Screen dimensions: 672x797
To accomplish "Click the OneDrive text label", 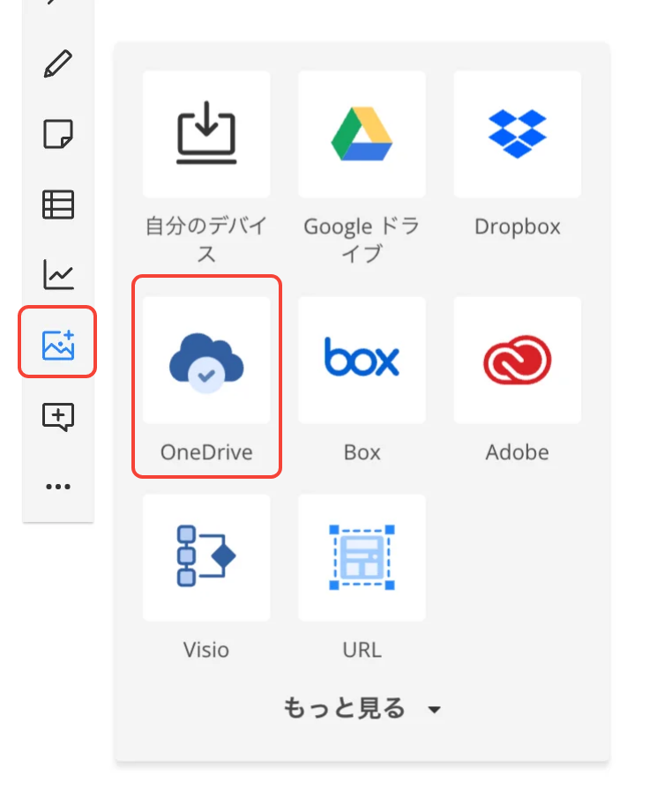I will (x=206, y=452).
